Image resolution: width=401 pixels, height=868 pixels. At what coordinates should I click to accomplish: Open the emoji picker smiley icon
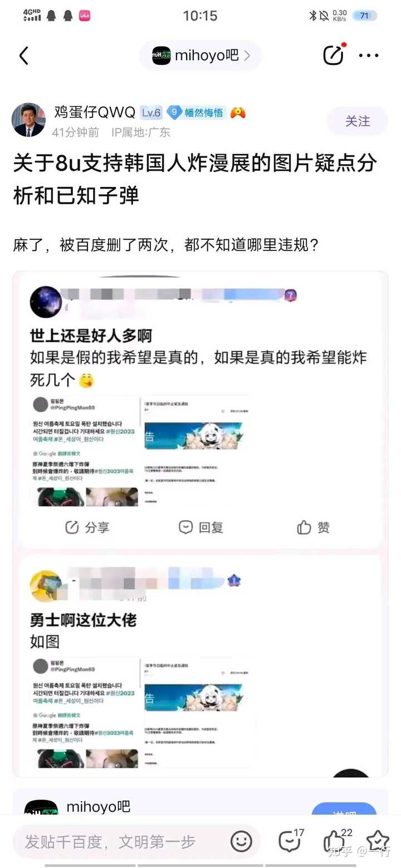pos(241,841)
